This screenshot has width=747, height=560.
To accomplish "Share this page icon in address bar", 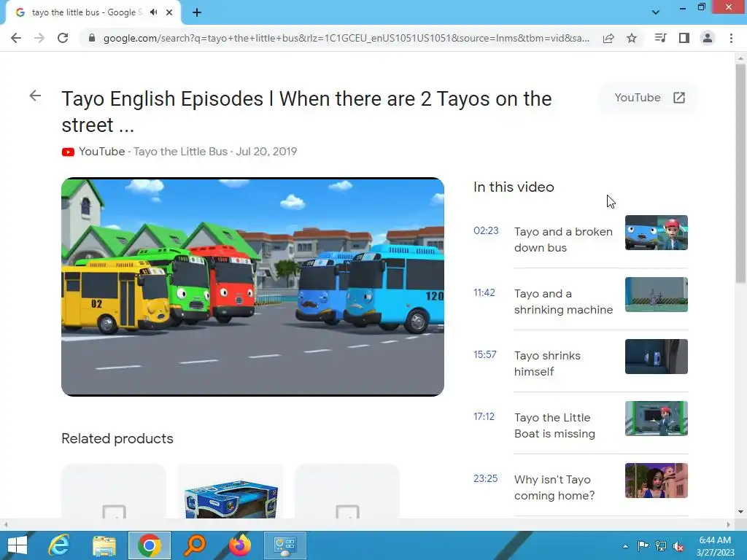I will (608, 38).
